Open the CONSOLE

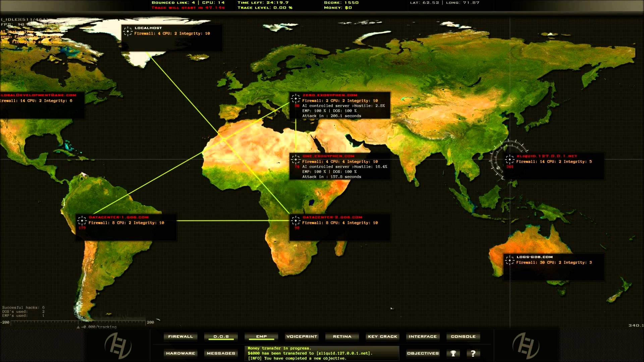tap(463, 337)
